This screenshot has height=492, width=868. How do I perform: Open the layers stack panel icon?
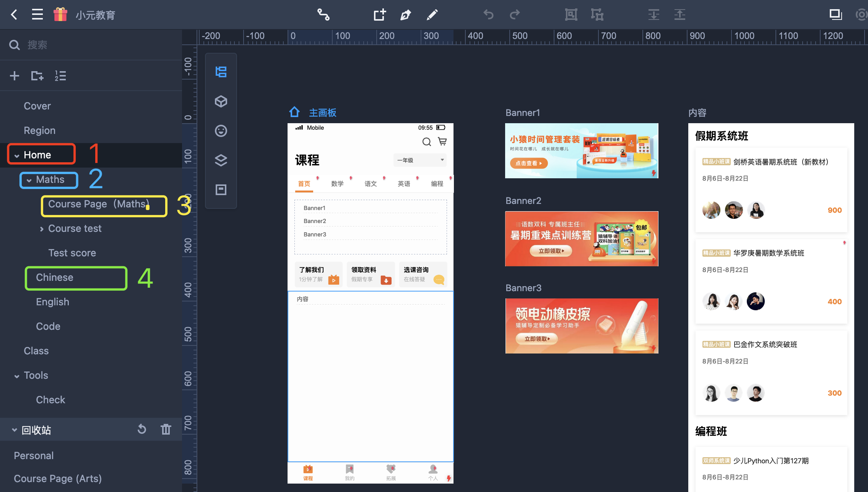tap(221, 160)
